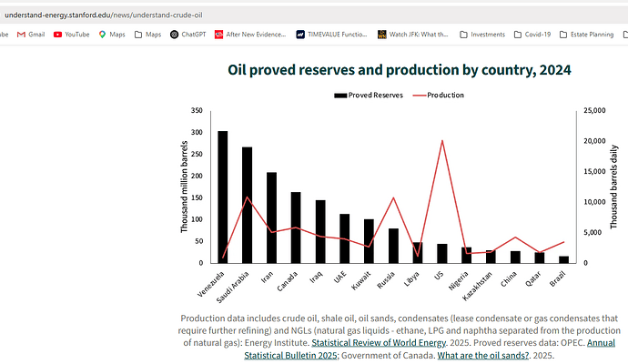The width and height of the screenshot is (628, 364).
Task: Open the Covid-19 bookmark folder
Action: pos(532,35)
